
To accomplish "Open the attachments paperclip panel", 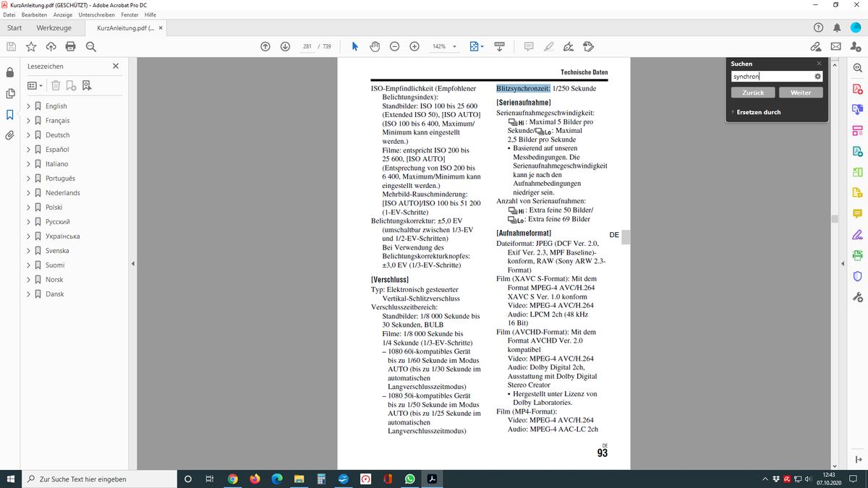I will (x=10, y=135).
